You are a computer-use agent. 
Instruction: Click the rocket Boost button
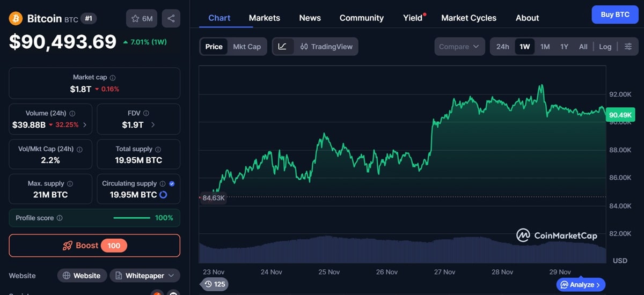94,246
